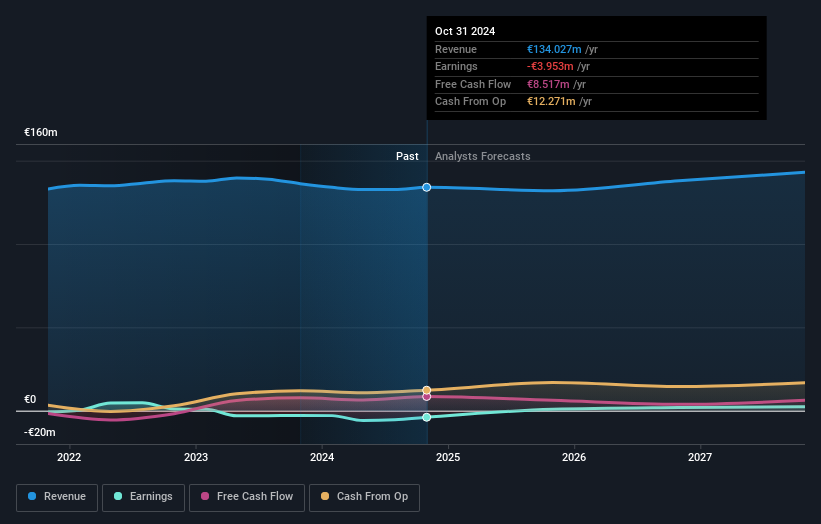Select the 2022 x-axis label

pos(69,457)
